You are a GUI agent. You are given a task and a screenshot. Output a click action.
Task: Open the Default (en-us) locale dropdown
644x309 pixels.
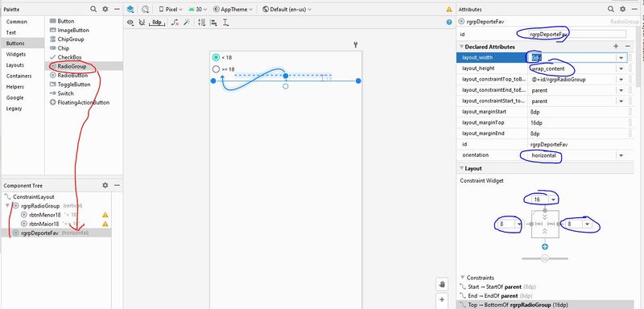point(287,9)
